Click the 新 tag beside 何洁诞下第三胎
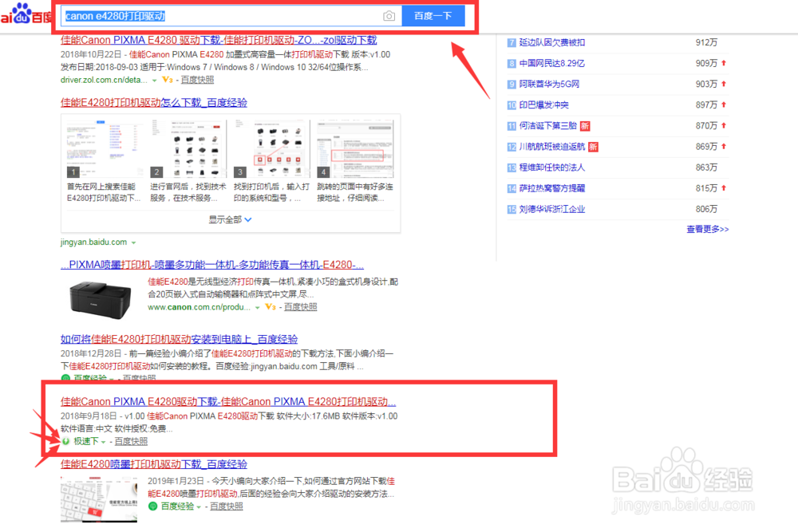This screenshot has height=532, width=798. pyautogui.click(x=585, y=126)
